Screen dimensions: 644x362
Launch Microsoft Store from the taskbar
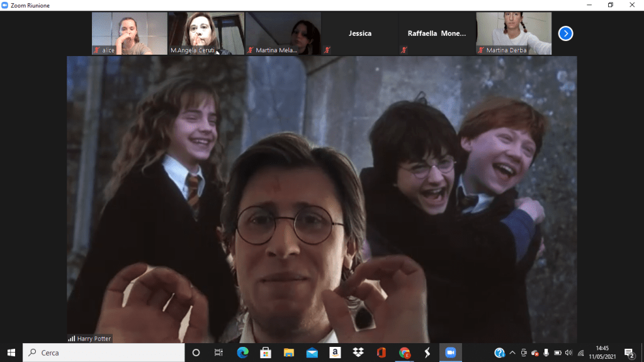tap(266, 353)
